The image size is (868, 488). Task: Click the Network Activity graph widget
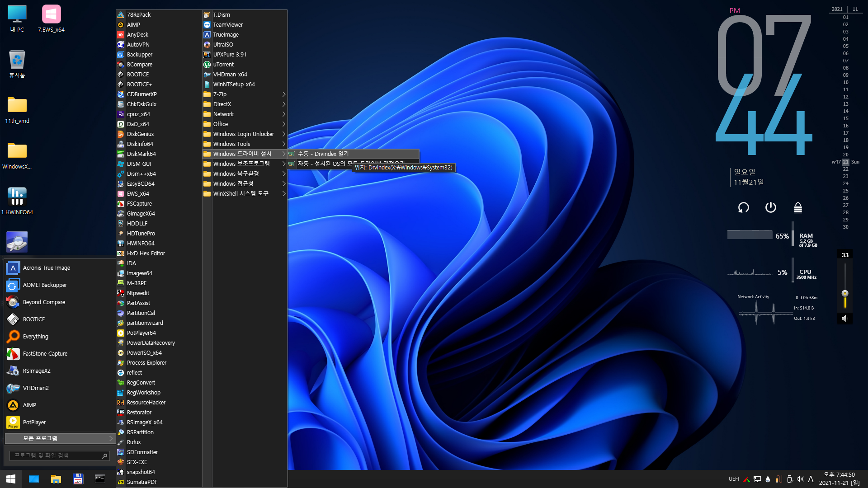[765, 313]
